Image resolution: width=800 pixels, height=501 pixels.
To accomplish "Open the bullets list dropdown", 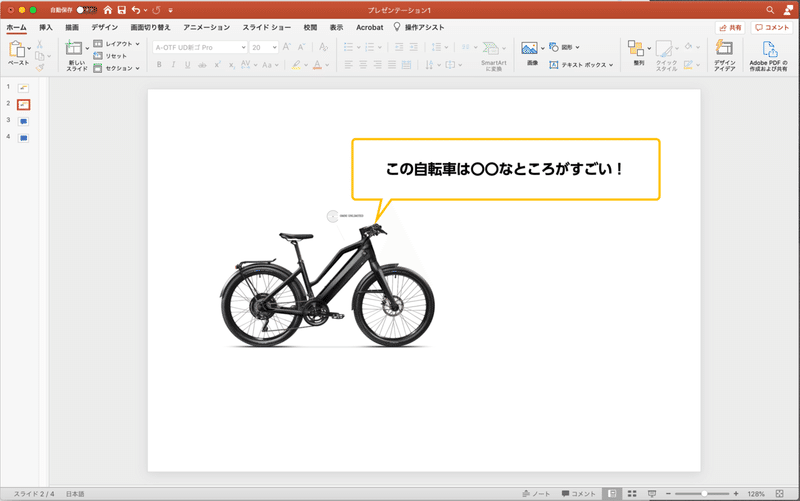I will 359,47.
